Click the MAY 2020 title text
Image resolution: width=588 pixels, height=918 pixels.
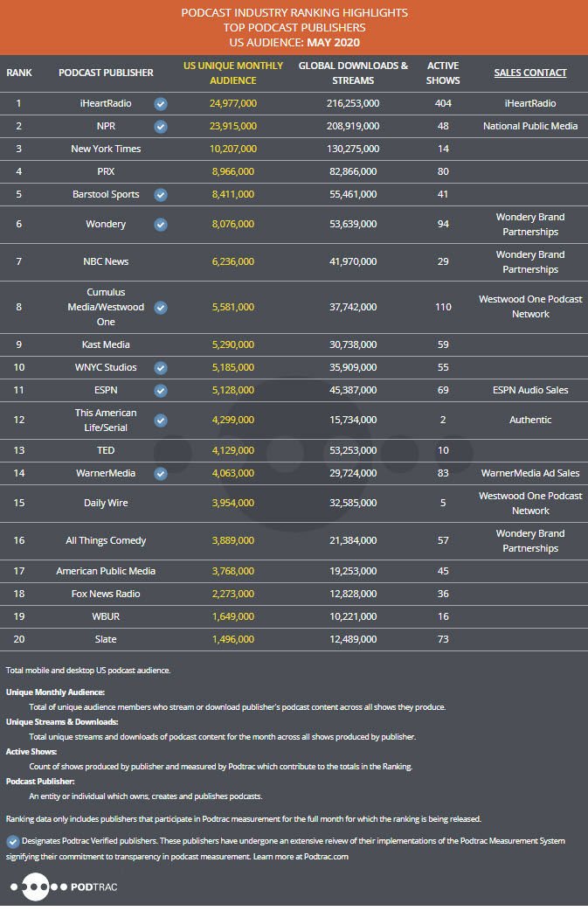coord(334,43)
